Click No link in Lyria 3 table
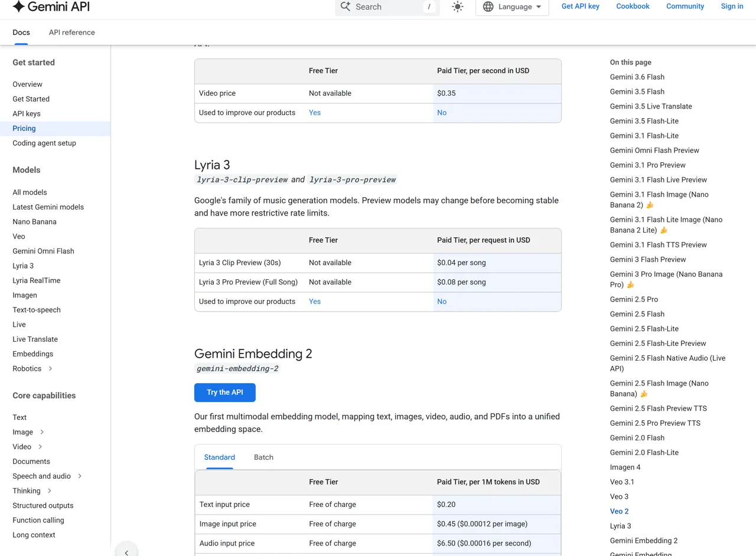 pyautogui.click(x=442, y=302)
